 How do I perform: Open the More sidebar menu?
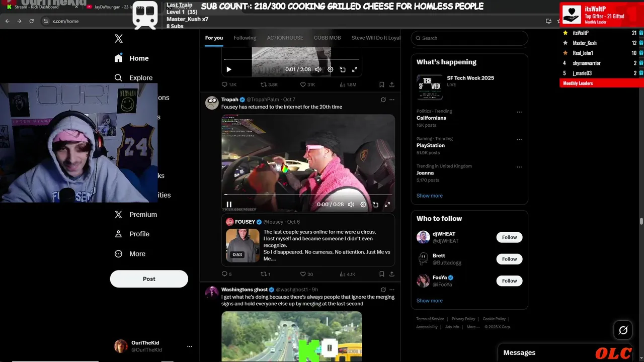point(130,254)
